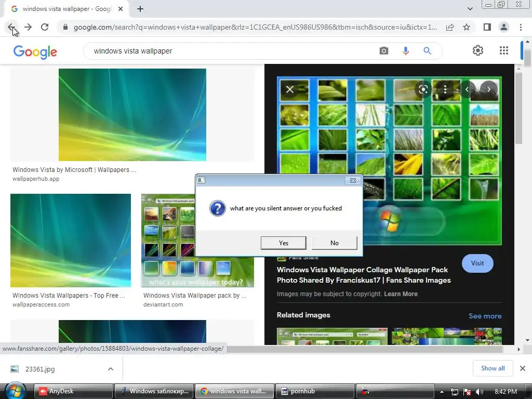This screenshot has height=399, width=532.
Task: Click the Windows Vista by Microsoft caption
Action: [74, 170]
